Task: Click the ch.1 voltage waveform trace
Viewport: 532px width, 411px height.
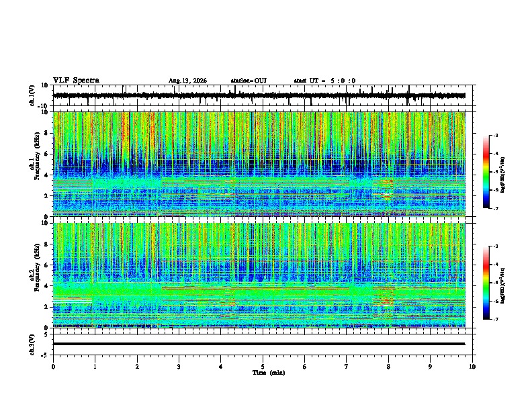Action: pyautogui.click(x=259, y=95)
